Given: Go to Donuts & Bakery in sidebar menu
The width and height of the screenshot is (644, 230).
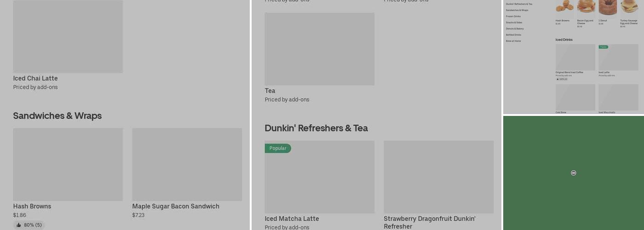Looking at the screenshot, I should [x=515, y=29].
